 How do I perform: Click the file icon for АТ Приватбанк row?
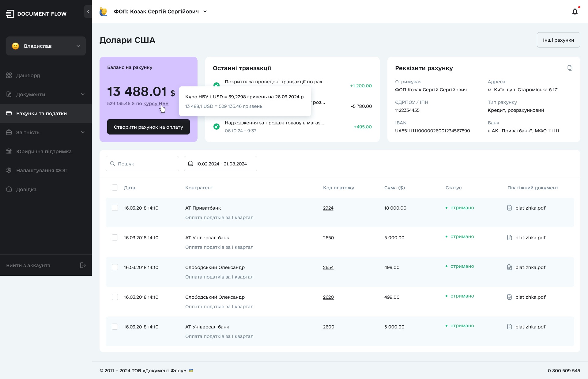click(510, 208)
